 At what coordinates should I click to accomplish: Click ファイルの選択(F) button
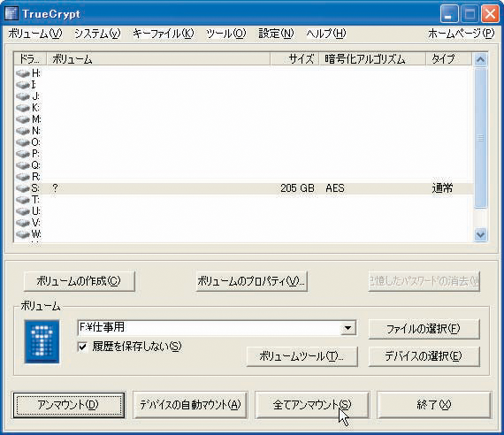(424, 329)
